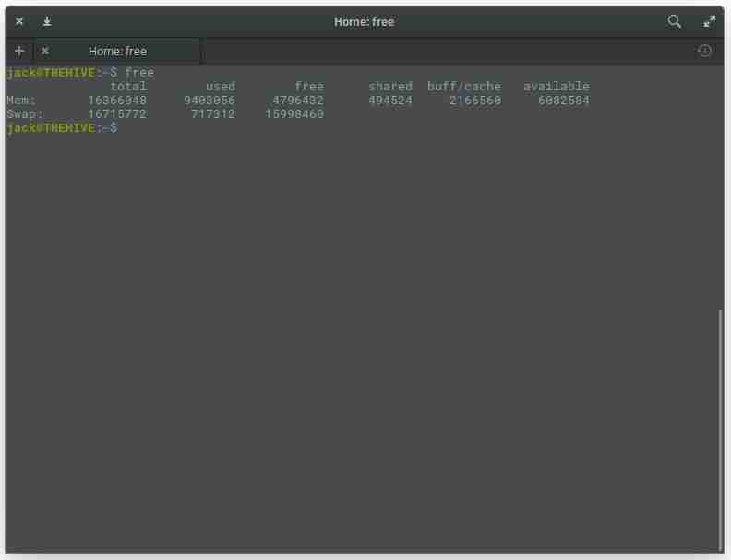Close the terminal window with the X

(x=19, y=21)
